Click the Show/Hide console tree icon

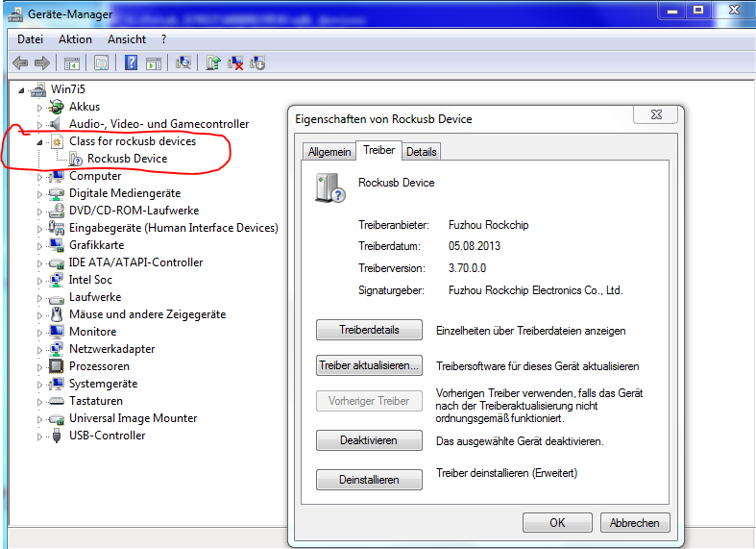71,62
